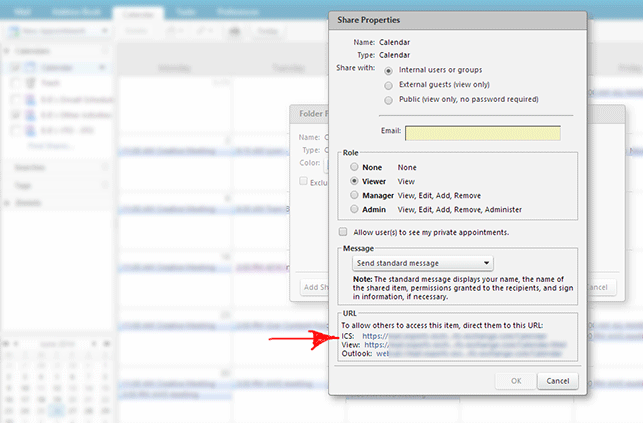
Task: Switch to the Preferences tab
Action: coord(237,12)
